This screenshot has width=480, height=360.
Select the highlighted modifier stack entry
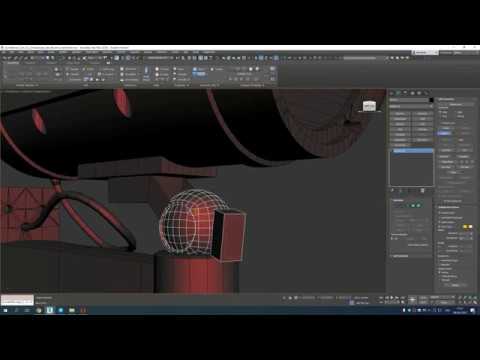(x=412, y=151)
